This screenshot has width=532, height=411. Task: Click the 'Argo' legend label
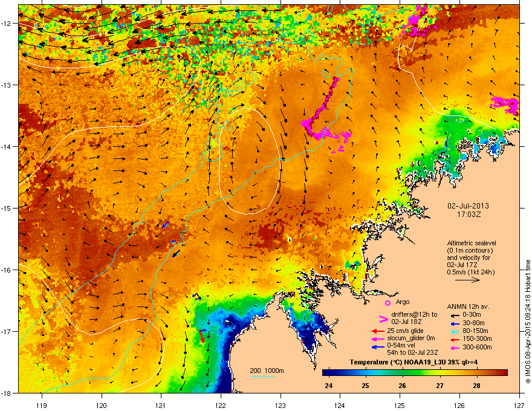(403, 302)
